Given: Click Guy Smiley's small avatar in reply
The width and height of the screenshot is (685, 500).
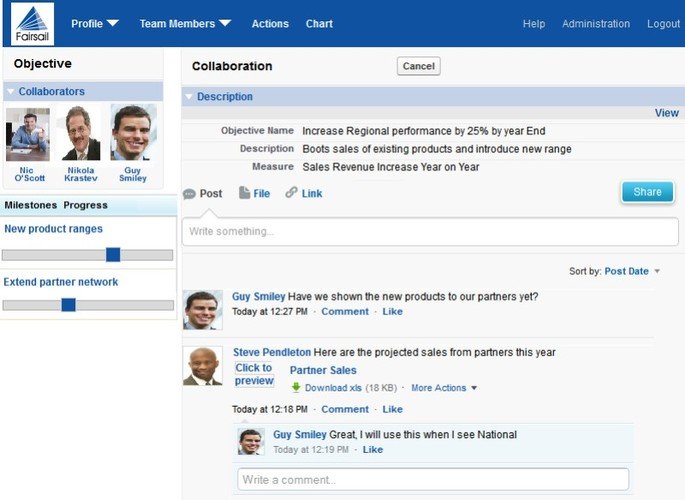Looking at the screenshot, I should pos(251,441).
